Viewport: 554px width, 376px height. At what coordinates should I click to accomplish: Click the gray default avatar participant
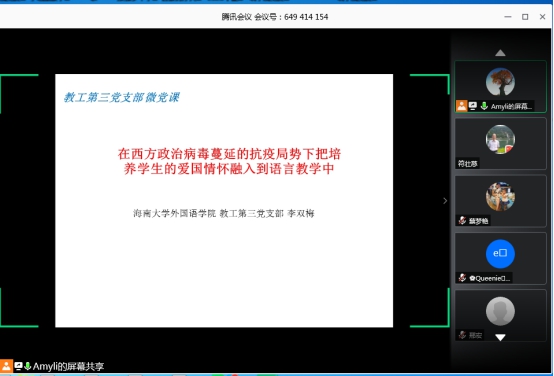[500, 311]
